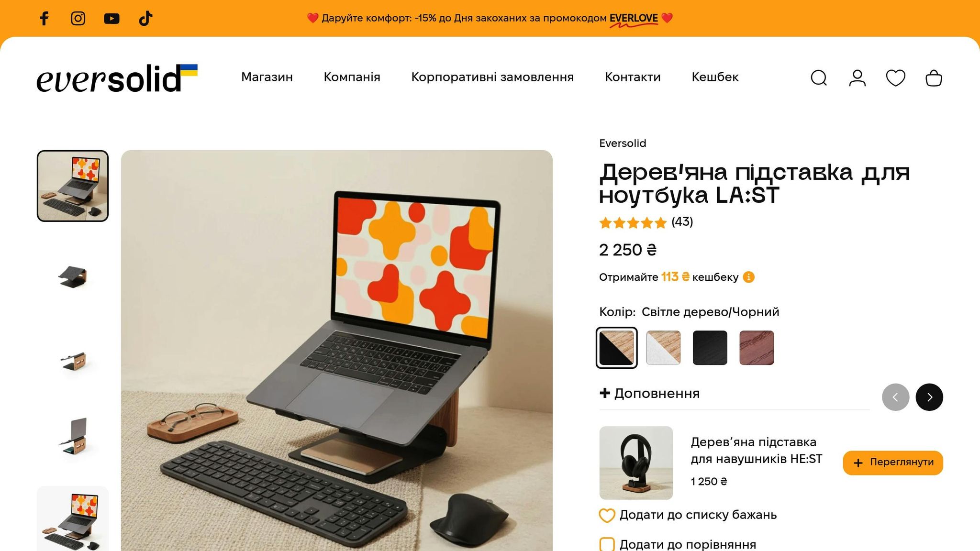The image size is (980, 551).
Task: Open the wishlist heart in header
Action: click(x=895, y=77)
